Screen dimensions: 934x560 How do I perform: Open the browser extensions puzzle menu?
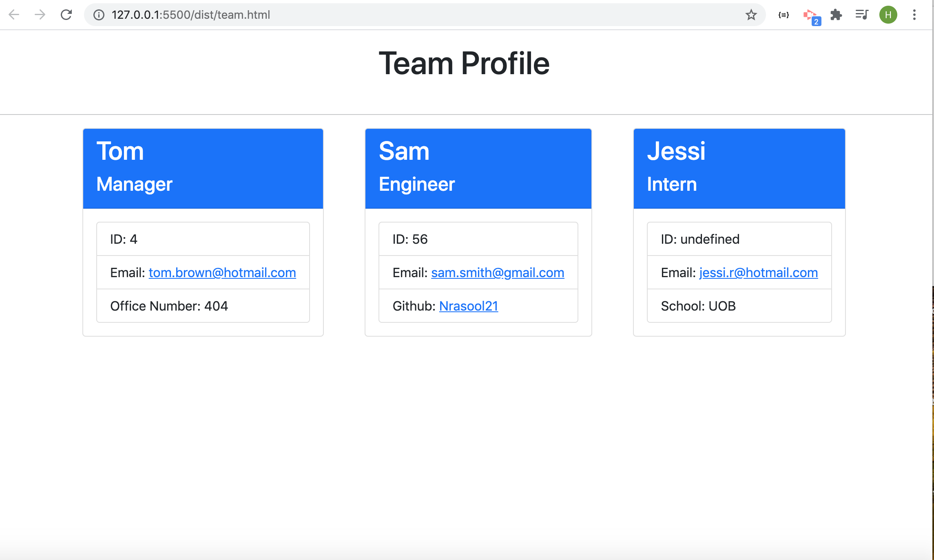[837, 15]
